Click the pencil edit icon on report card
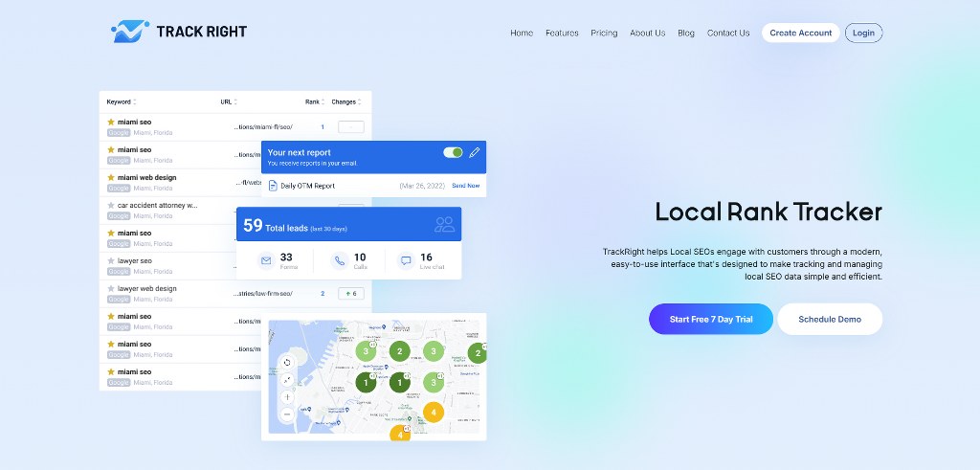The height and width of the screenshot is (470, 980). click(x=475, y=152)
